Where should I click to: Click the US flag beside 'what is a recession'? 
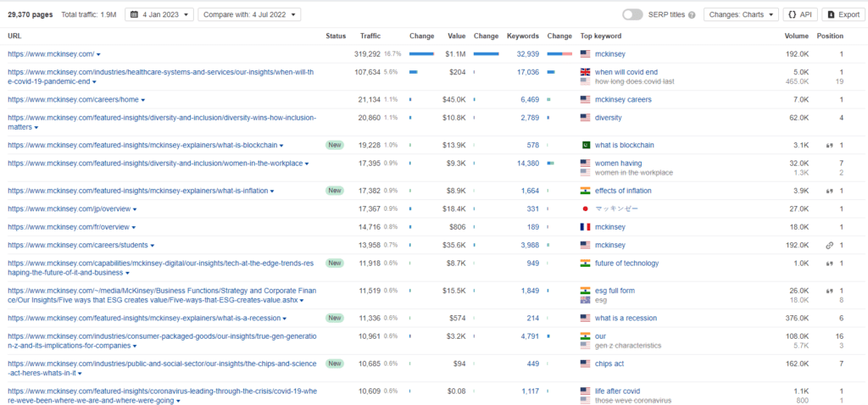(x=585, y=318)
